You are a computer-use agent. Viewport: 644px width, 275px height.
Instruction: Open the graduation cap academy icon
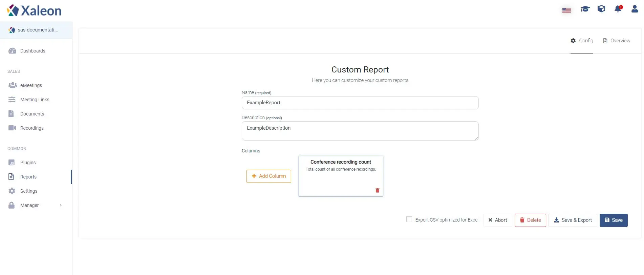[585, 9]
